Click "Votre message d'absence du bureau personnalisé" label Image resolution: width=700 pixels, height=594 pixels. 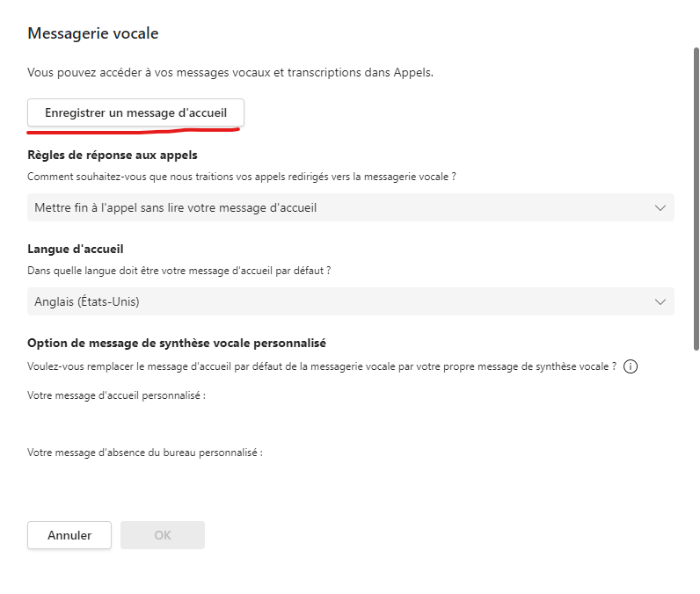[x=145, y=453]
